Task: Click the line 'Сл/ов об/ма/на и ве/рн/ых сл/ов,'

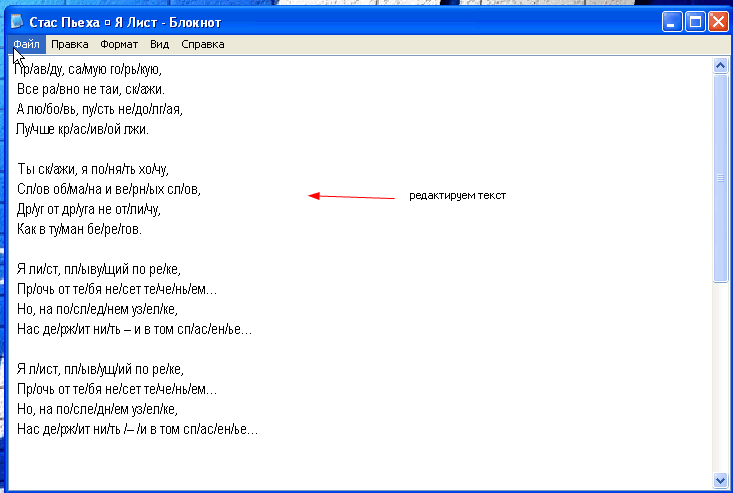Action: coord(109,189)
